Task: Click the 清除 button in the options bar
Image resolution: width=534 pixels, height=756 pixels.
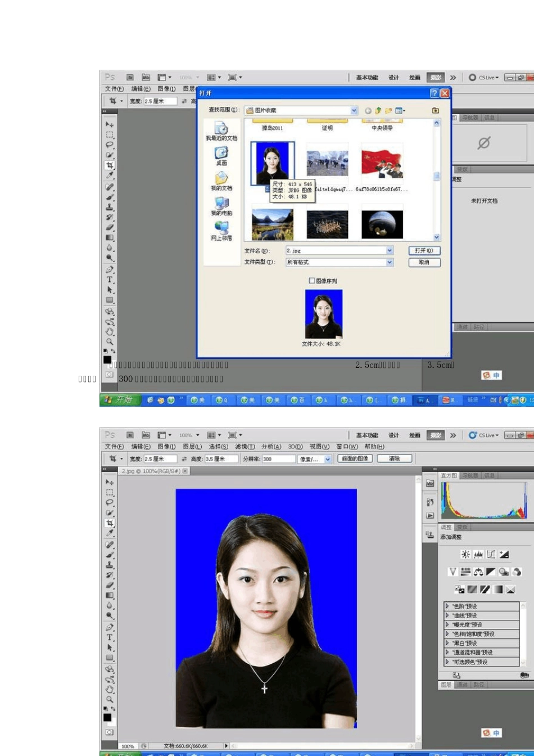Action: tap(394, 458)
